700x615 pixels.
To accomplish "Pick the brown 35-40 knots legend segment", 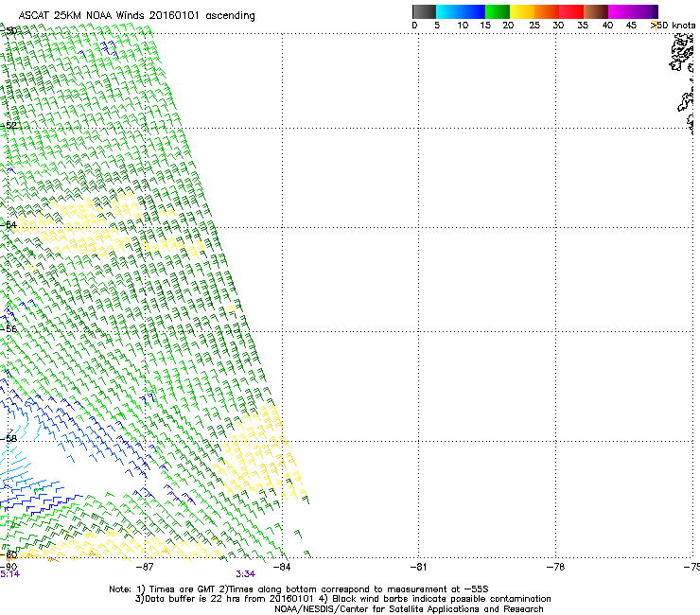I will 596,11.
